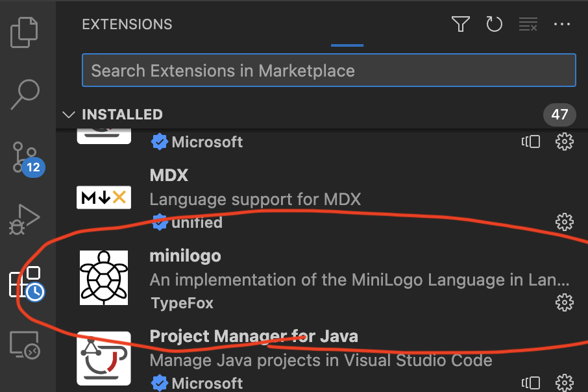Click the Filter Extensions funnel icon

coord(461,25)
